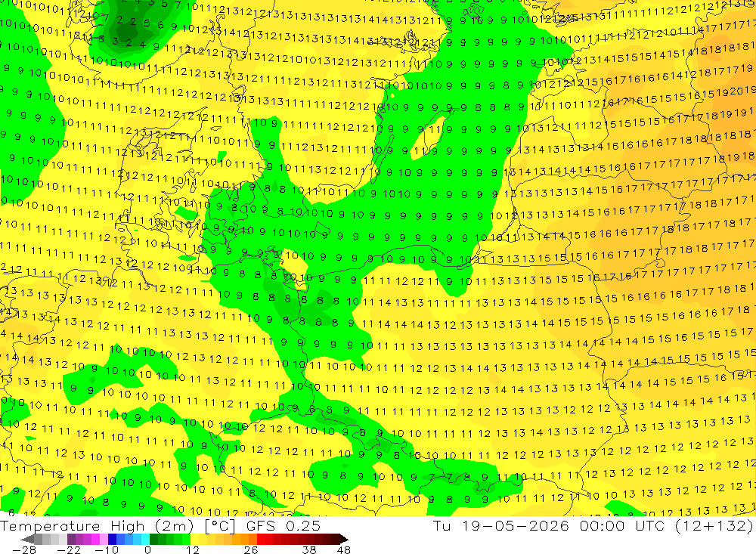Image resolution: width=756 pixels, height=554 pixels.
Task: Click the '12' value under the color bar
Action: click(192, 549)
